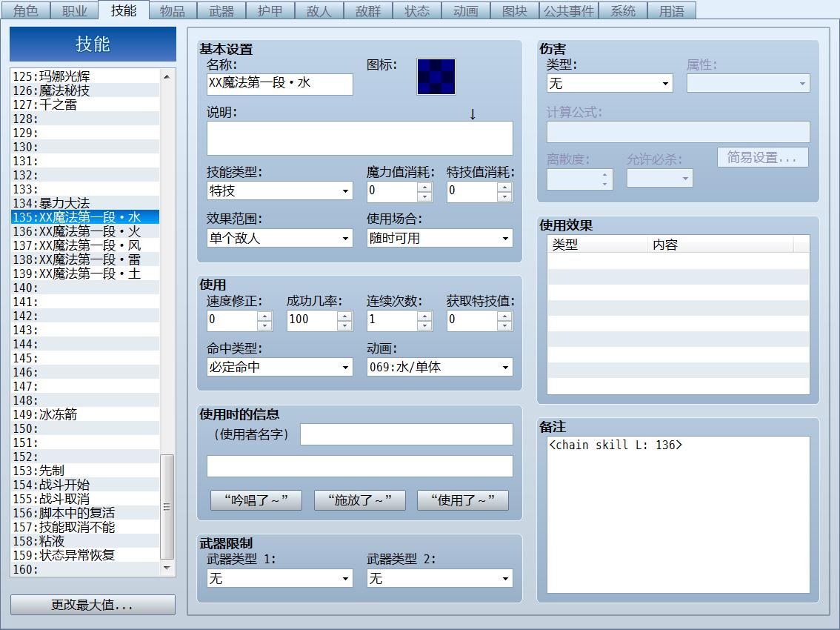Select skill 149:冰冻箭
The height and width of the screenshot is (630, 840).
[x=85, y=414]
